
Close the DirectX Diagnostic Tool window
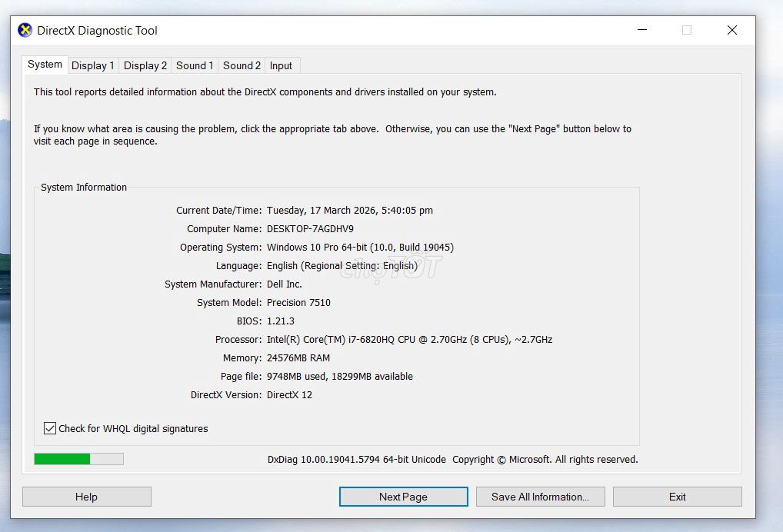tap(732, 30)
